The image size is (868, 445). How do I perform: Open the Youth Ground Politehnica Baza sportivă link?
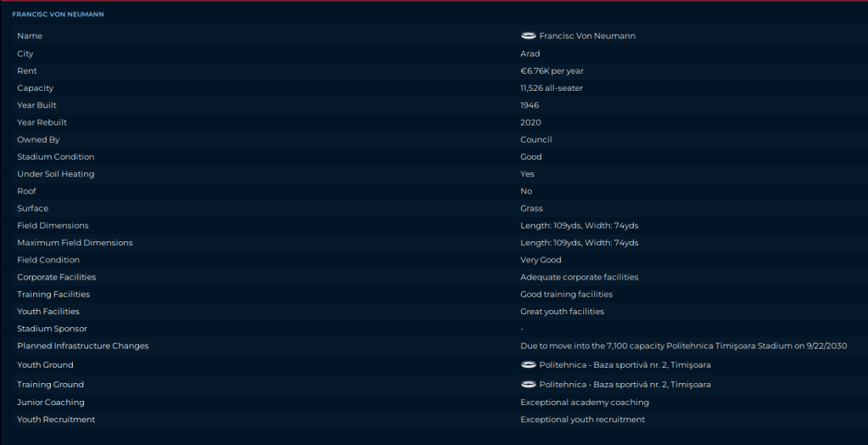(x=624, y=365)
